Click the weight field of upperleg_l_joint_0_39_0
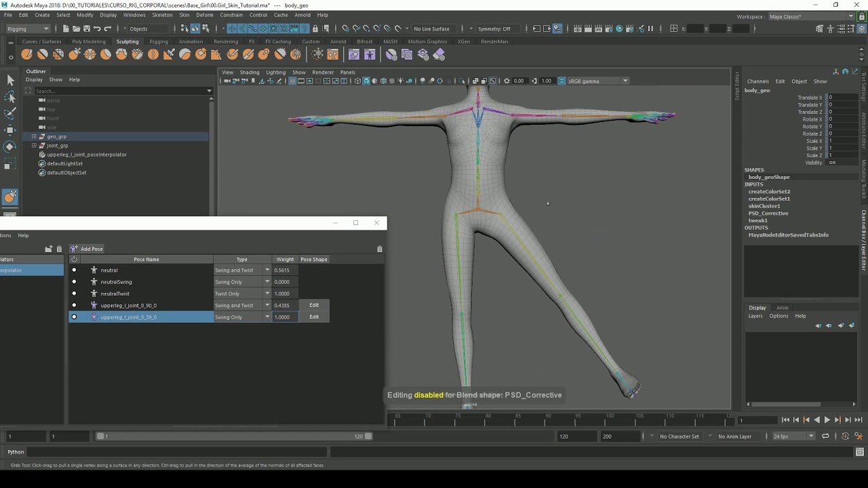The height and width of the screenshot is (488, 868). point(285,317)
